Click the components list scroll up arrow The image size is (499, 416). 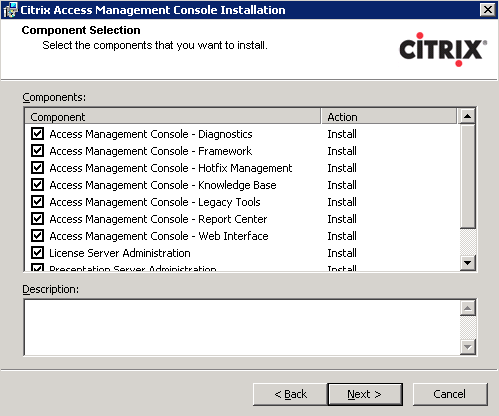[x=468, y=116]
